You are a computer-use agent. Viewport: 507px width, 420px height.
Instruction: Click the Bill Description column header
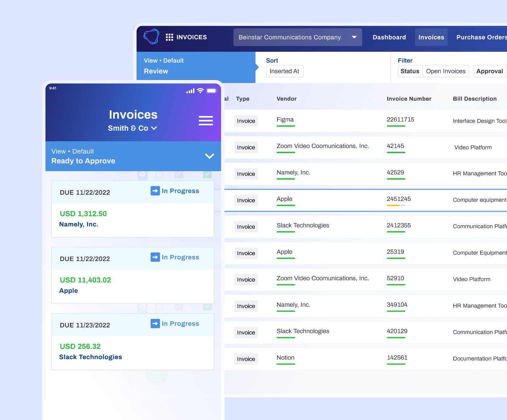[475, 98]
